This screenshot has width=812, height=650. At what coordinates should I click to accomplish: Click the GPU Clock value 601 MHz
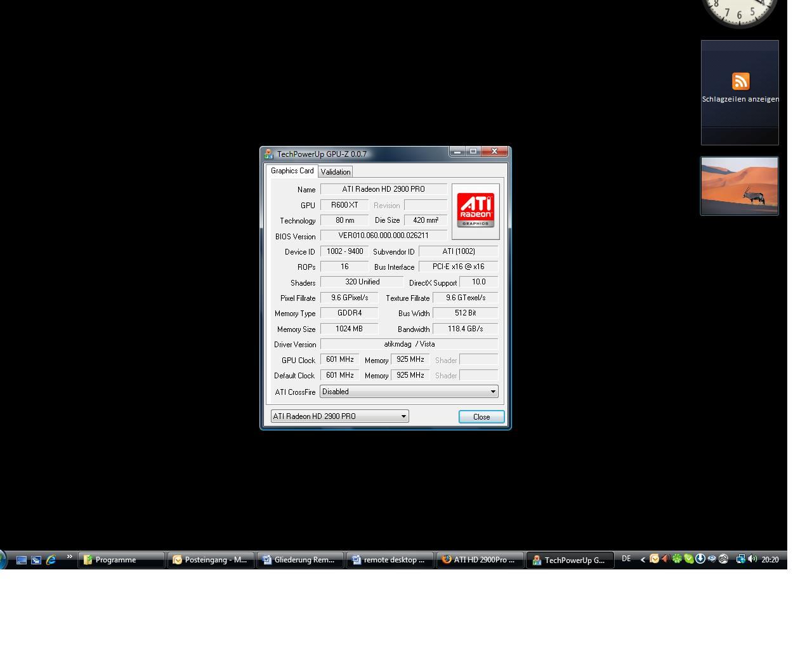pos(340,359)
